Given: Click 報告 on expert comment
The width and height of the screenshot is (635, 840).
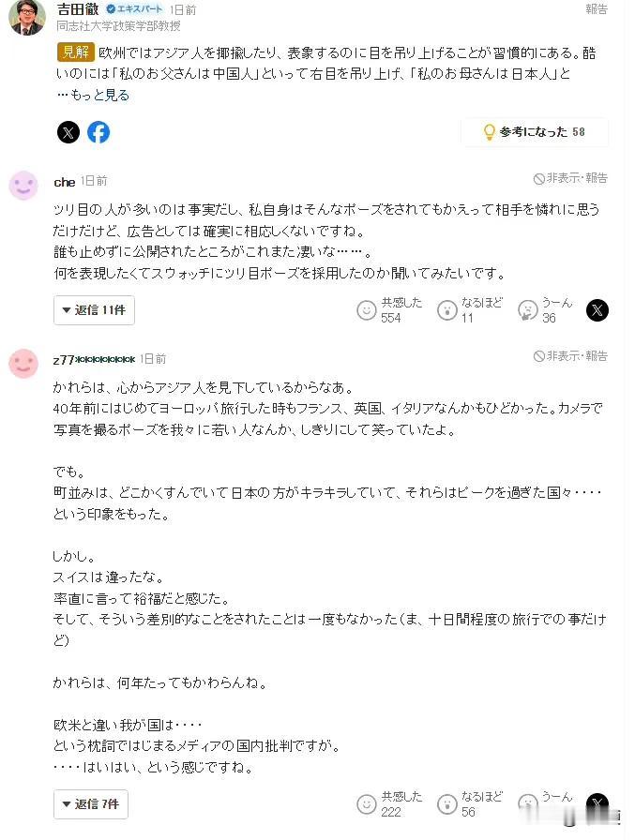Looking at the screenshot, I should (x=597, y=9).
